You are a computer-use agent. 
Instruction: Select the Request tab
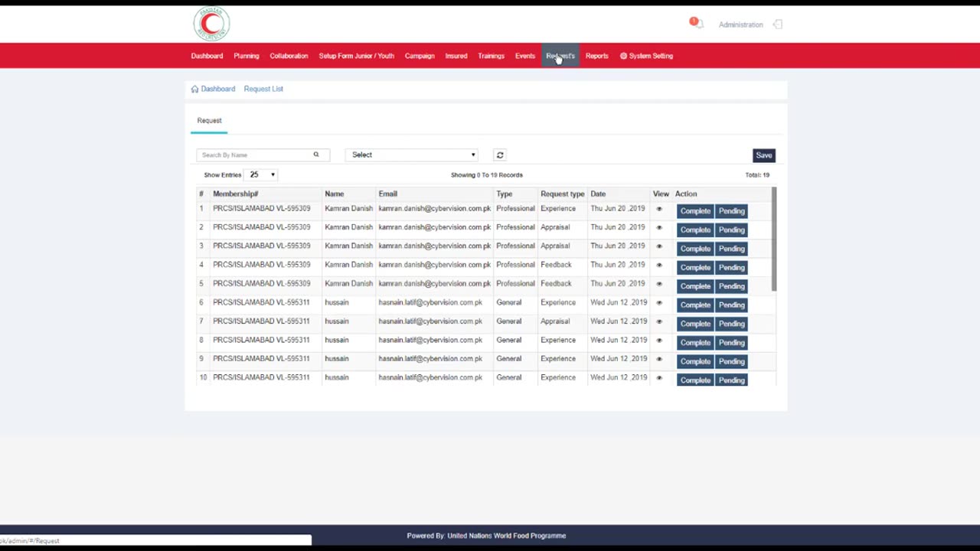pos(209,120)
